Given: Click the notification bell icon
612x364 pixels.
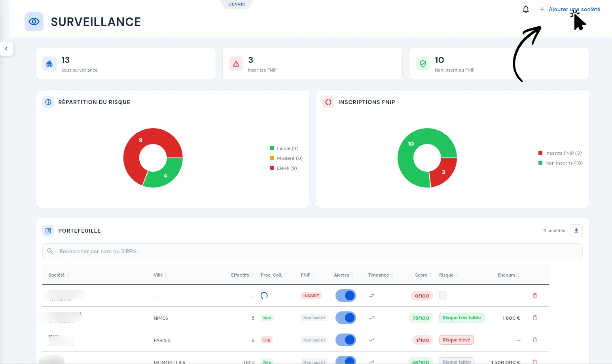Looking at the screenshot, I should (x=526, y=9).
